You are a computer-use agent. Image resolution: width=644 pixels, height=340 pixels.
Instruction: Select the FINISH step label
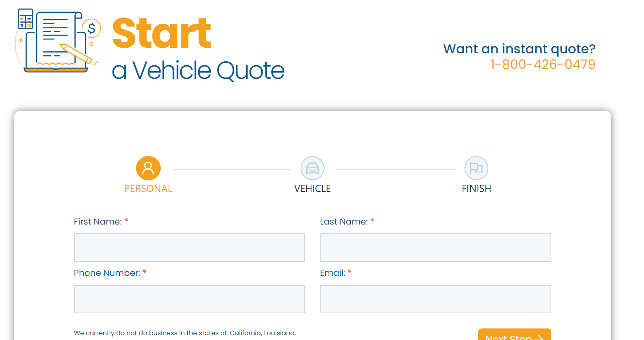point(476,188)
